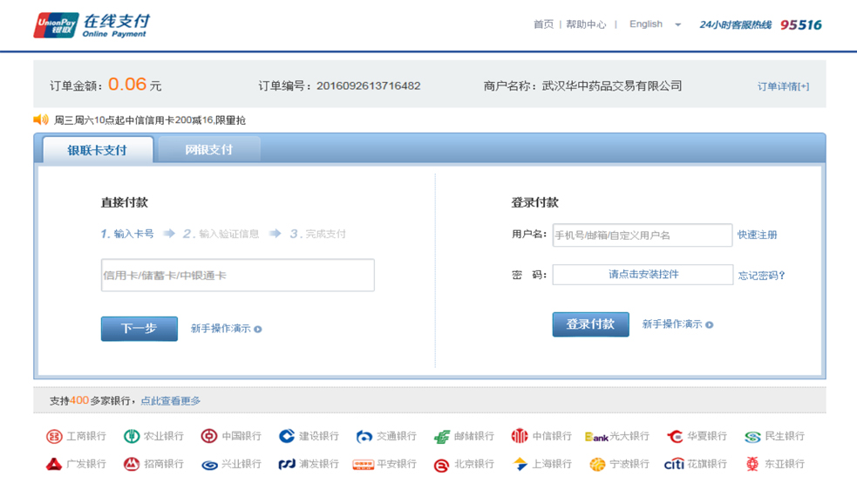The height and width of the screenshot is (504, 857).
Task: Open the English language dropdown
Action: (x=655, y=24)
